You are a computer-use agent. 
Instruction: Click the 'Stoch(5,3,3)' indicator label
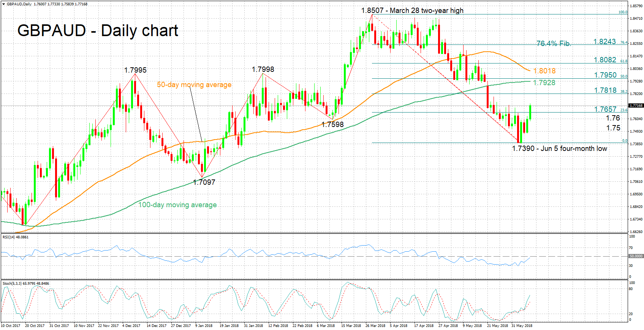point(12,283)
